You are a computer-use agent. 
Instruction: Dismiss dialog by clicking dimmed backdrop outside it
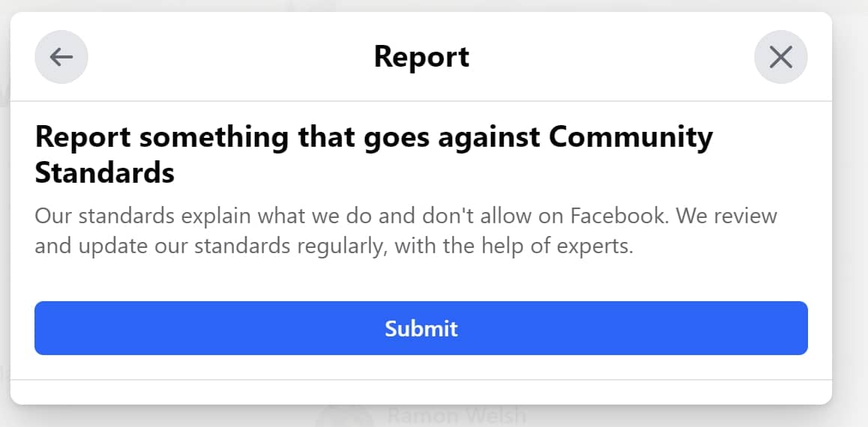(x=850, y=221)
